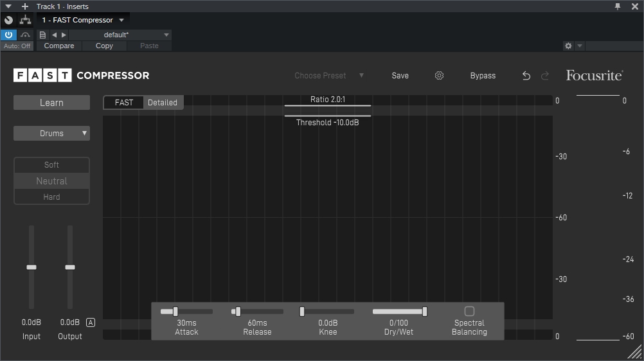
Task: Click the plugin power activate button
Action: 9,35
